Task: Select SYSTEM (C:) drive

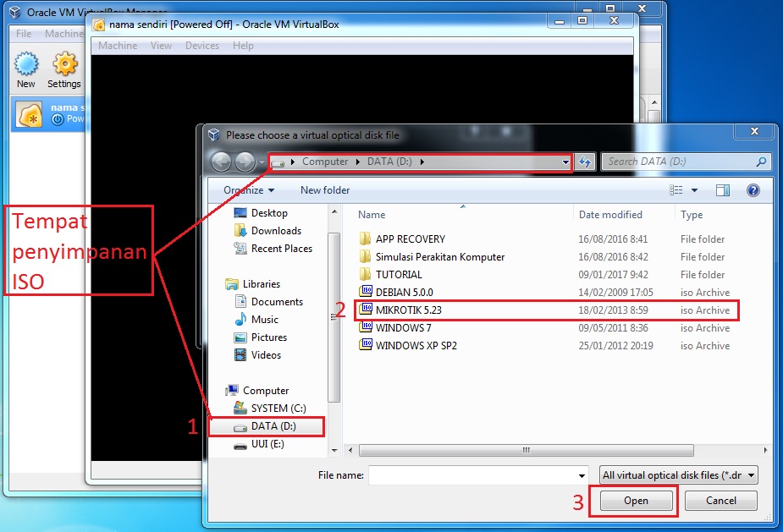Action: click(x=278, y=409)
